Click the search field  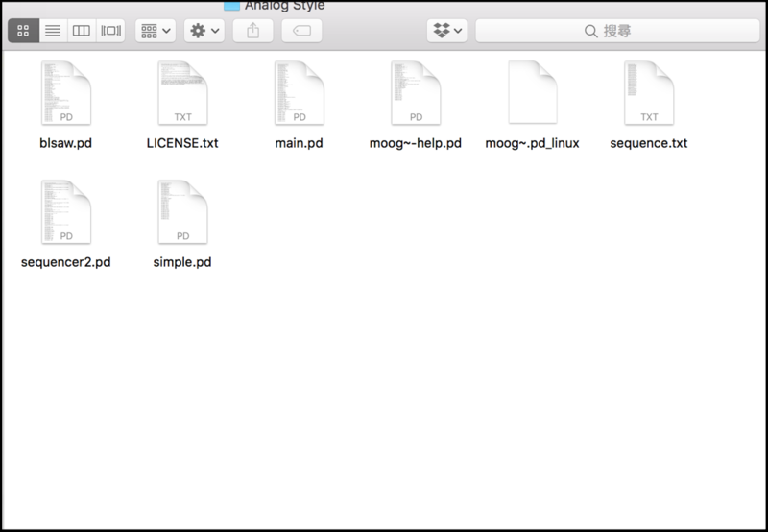(614, 31)
